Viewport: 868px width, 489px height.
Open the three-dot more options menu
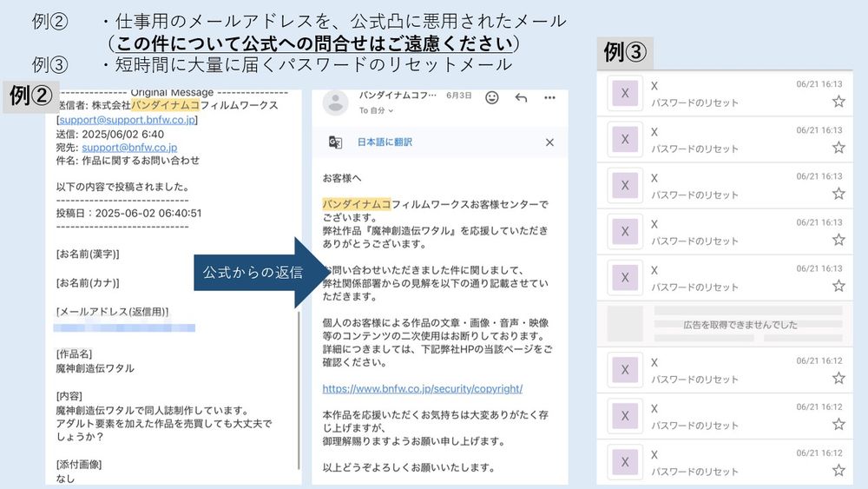[549, 98]
